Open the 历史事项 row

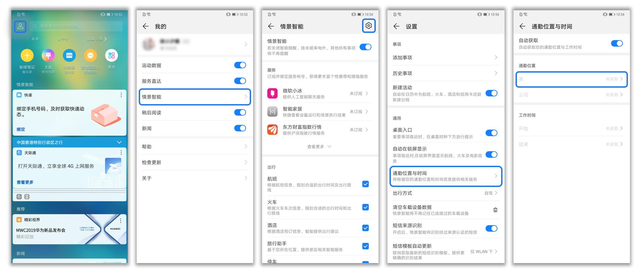click(x=446, y=73)
